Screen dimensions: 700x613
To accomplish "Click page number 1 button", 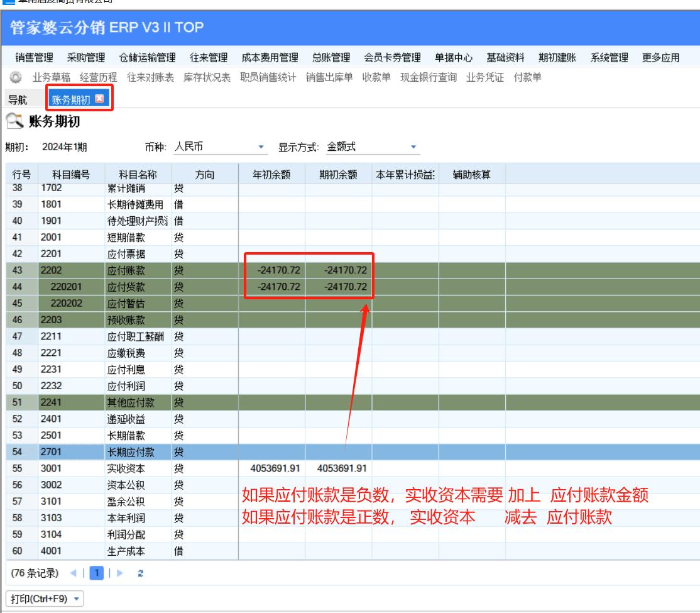I will [x=96, y=573].
